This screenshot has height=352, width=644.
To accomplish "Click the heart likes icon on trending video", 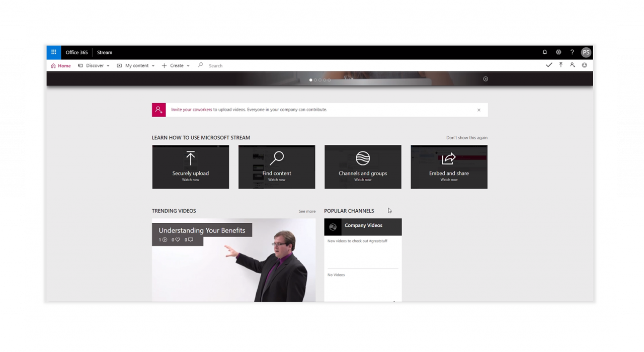I will click(177, 240).
